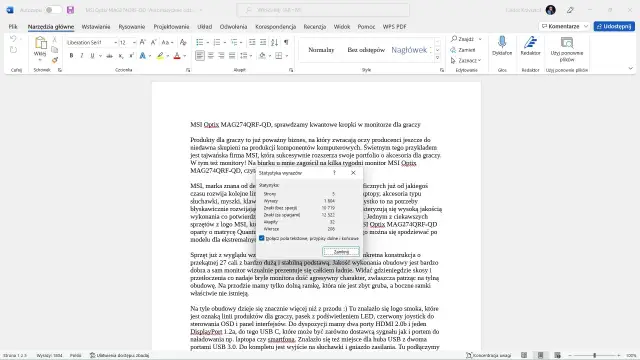Switch to the Widok tab
Screen dimensions: 640x360
(x=342, y=27)
